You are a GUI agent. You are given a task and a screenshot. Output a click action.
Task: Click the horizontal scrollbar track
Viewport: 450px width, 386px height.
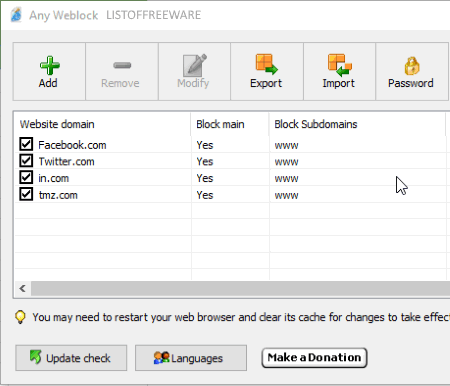click(240, 288)
